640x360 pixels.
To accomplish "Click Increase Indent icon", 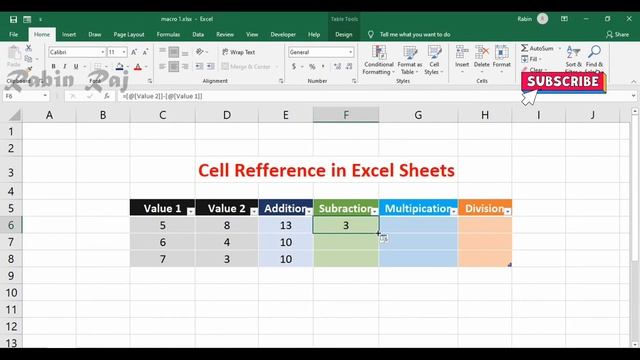I will (x=210, y=66).
